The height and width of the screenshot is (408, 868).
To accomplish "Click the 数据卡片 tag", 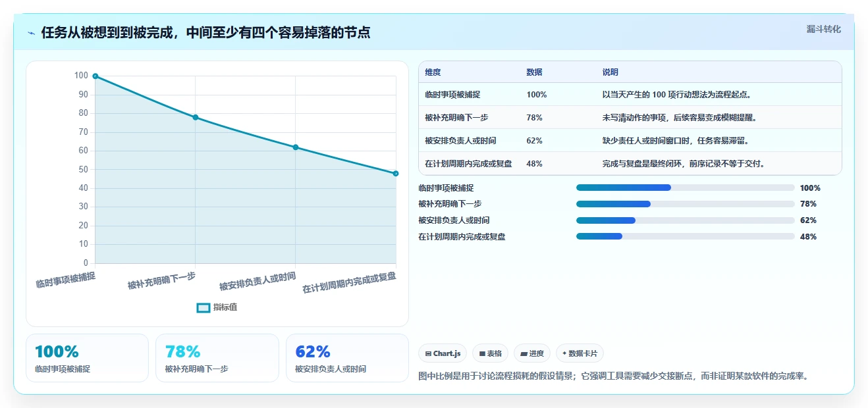I will coord(580,353).
